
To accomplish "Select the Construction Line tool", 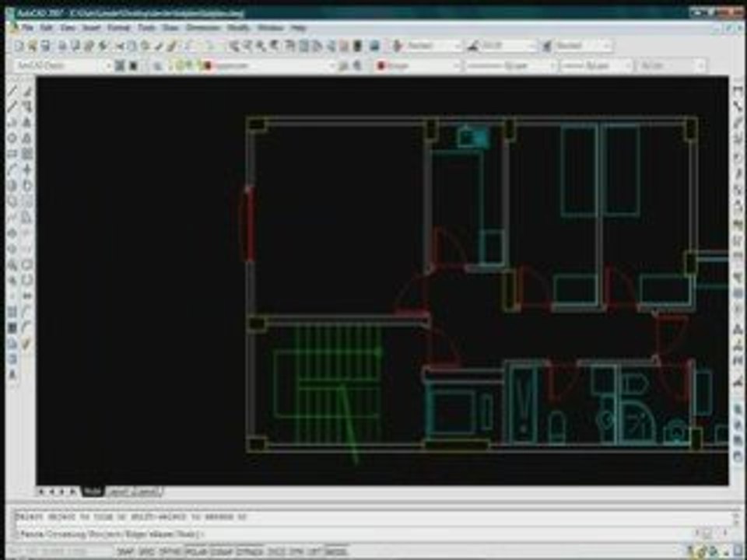I will tap(13, 107).
